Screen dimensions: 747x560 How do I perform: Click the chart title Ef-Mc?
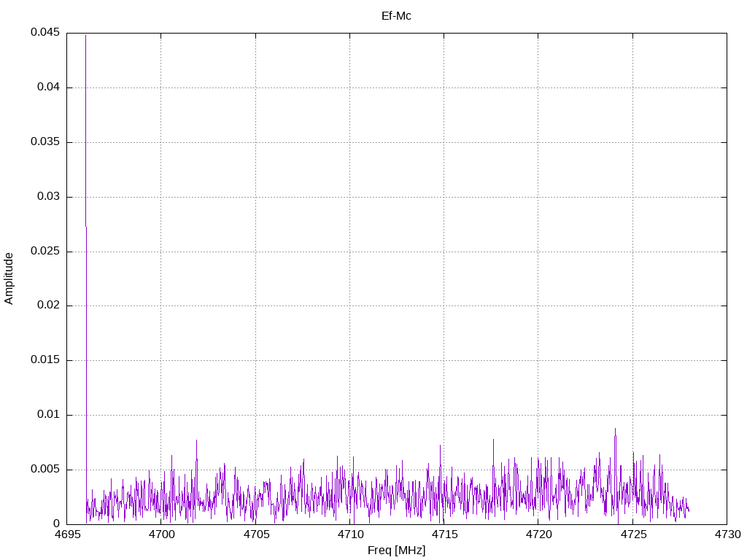click(x=396, y=16)
